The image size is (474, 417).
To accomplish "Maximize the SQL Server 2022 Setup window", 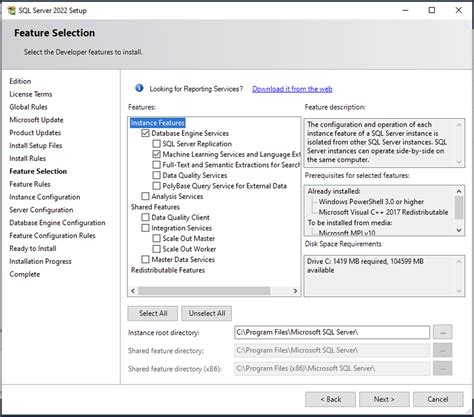I will [x=432, y=10].
